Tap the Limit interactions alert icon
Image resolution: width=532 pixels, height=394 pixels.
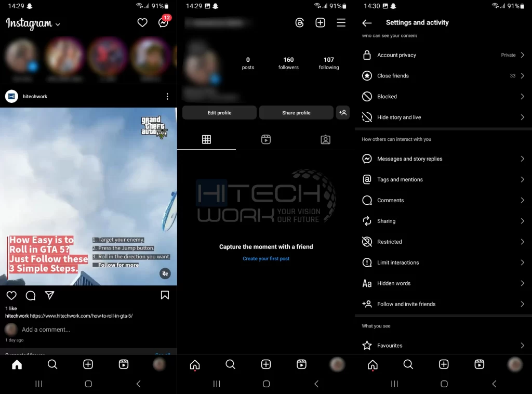click(x=367, y=262)
